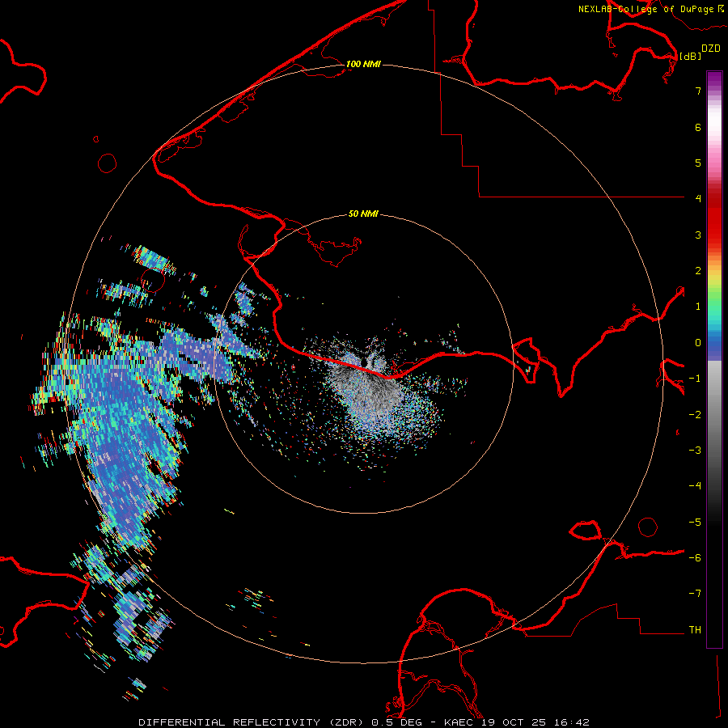Viewport: 728px width, 728px height.
Task: Click the color scale value 6
Action: click(698, 127)
